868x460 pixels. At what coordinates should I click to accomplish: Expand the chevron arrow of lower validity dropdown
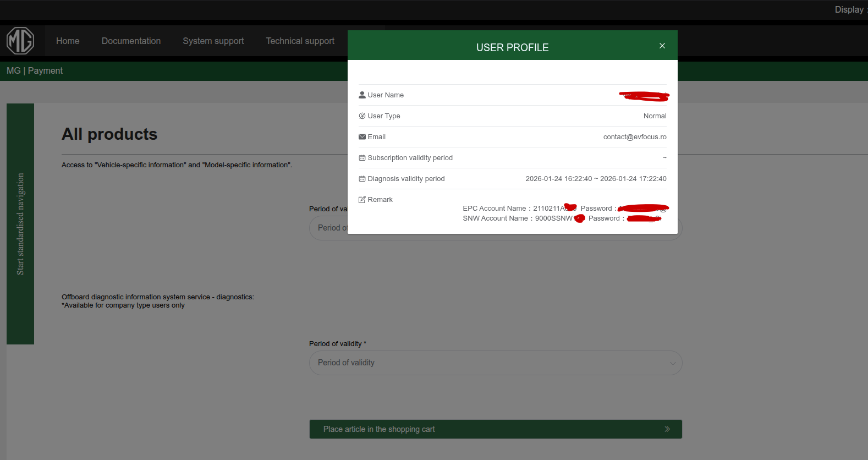coord(673,363)
